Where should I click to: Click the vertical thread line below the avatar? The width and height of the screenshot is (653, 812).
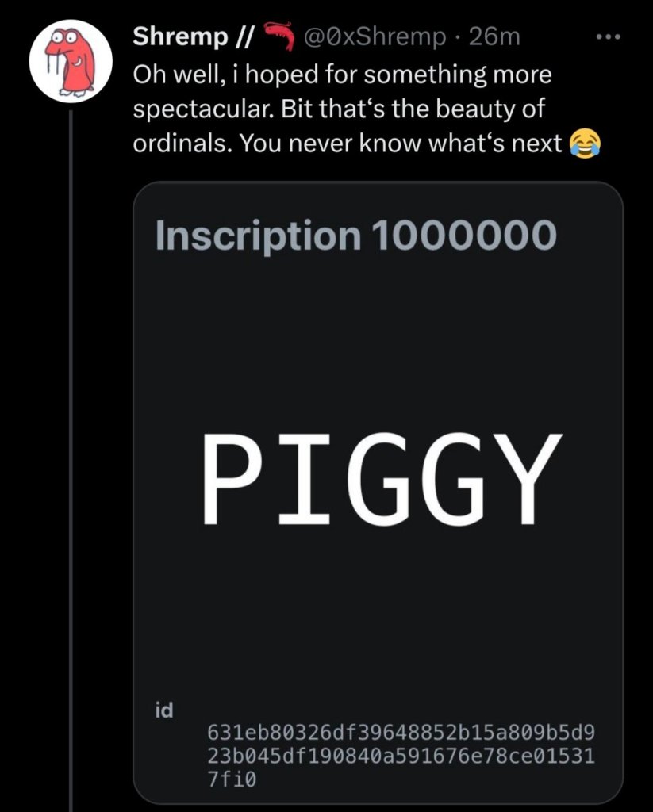[x=71, y=396]
